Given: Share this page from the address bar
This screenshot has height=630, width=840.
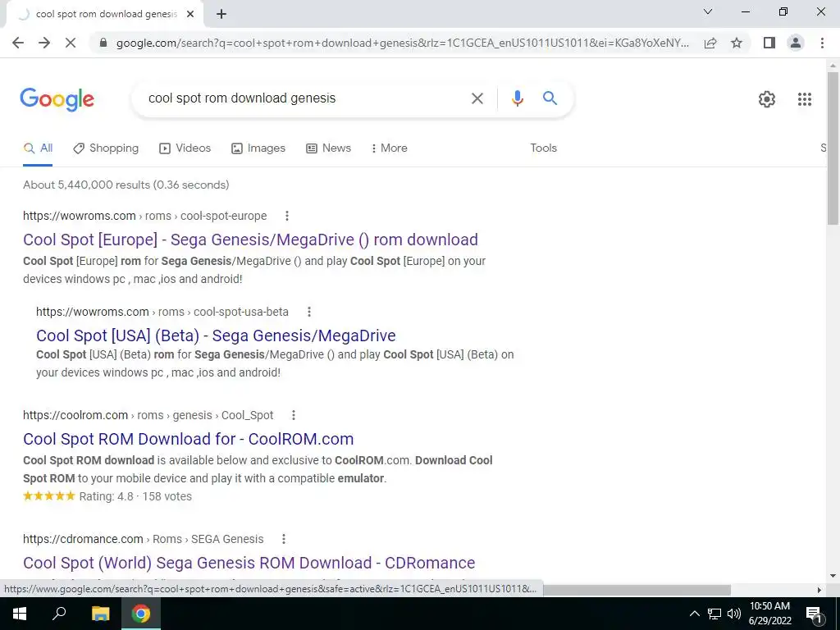Looking at the screenshot, I should 710,43.
